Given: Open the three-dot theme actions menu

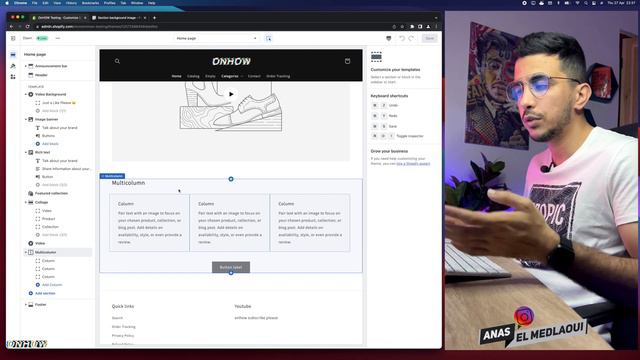Looking at the screenshot, I should (58, 38).
